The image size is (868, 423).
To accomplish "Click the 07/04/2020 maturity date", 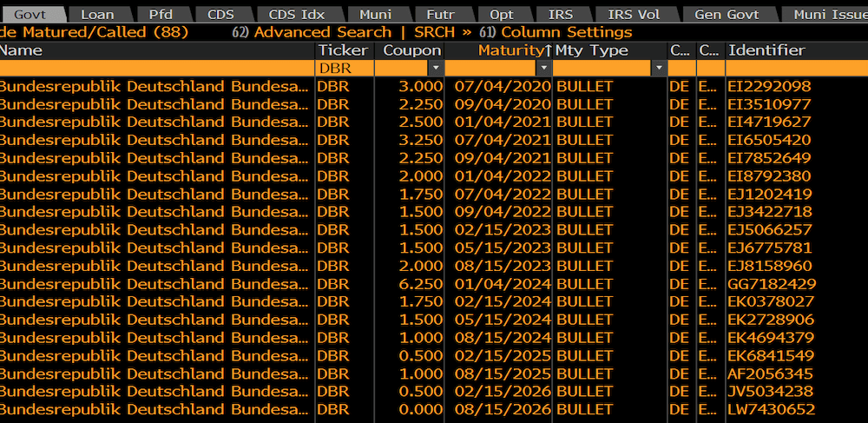I will [503, 86].
